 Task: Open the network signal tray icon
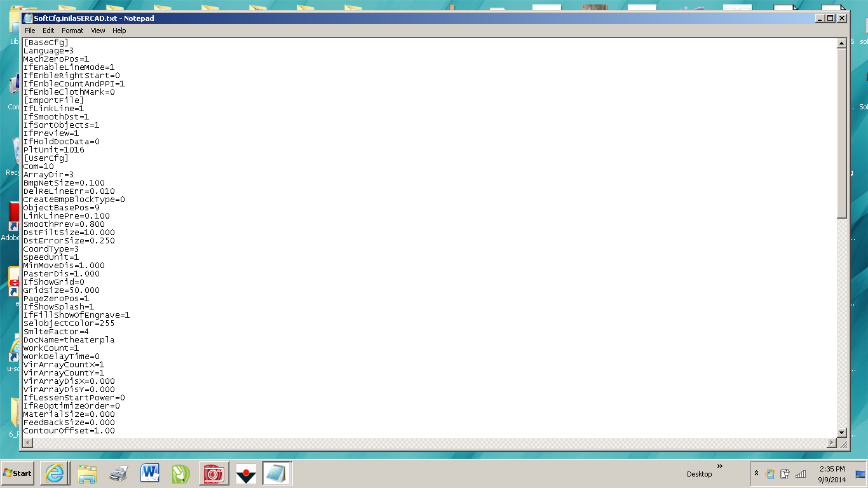pos(801,473)
